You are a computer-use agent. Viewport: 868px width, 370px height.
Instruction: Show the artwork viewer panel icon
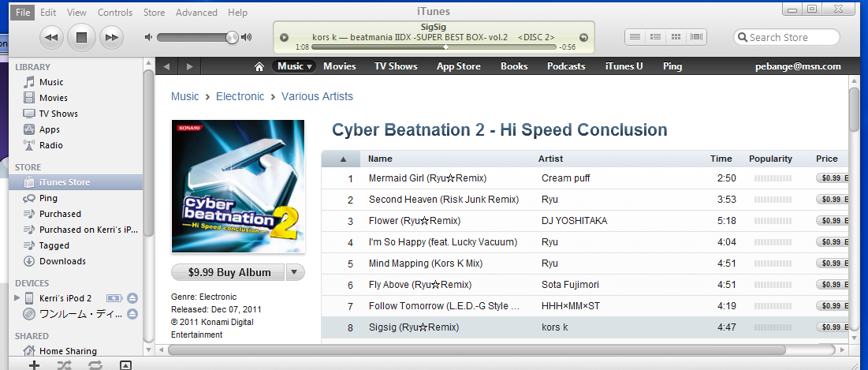tap(125, 365)
